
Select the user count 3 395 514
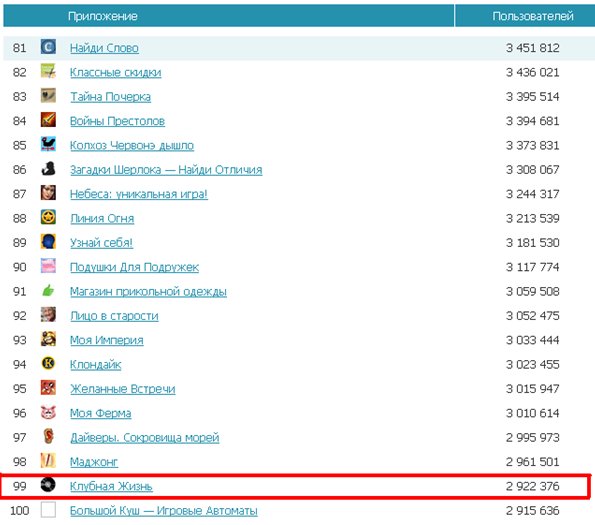[532, 96]
